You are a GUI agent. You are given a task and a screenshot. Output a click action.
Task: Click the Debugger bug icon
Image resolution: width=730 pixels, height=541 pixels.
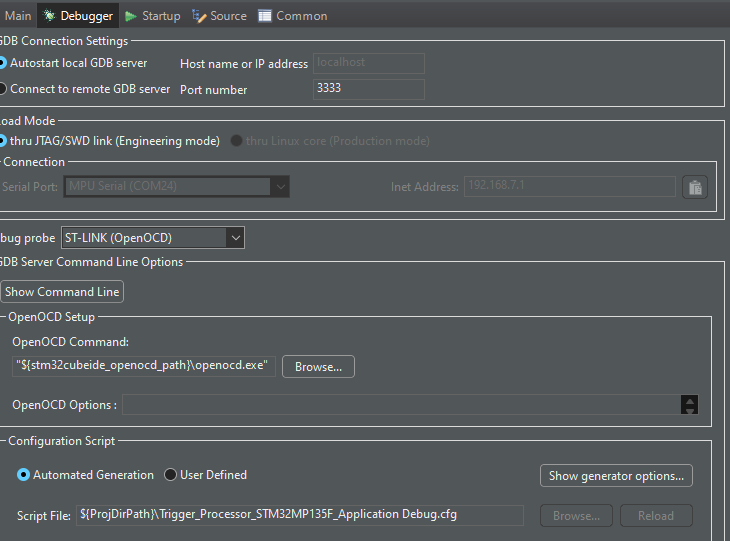coord(49,16)
